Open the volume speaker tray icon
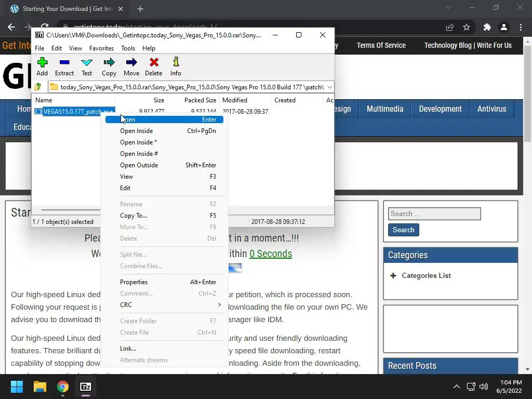Image resolution: width=532 pixels, height=399 pixels. click(x=484, y=387)
